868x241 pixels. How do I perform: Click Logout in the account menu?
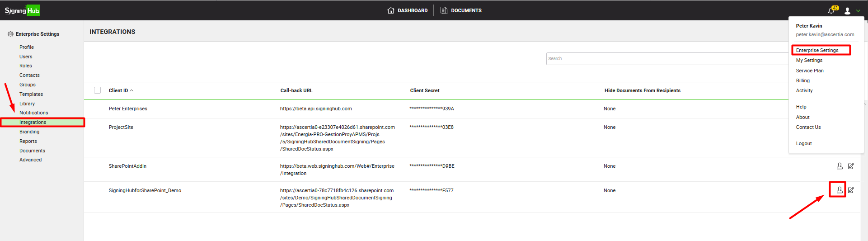804,143
